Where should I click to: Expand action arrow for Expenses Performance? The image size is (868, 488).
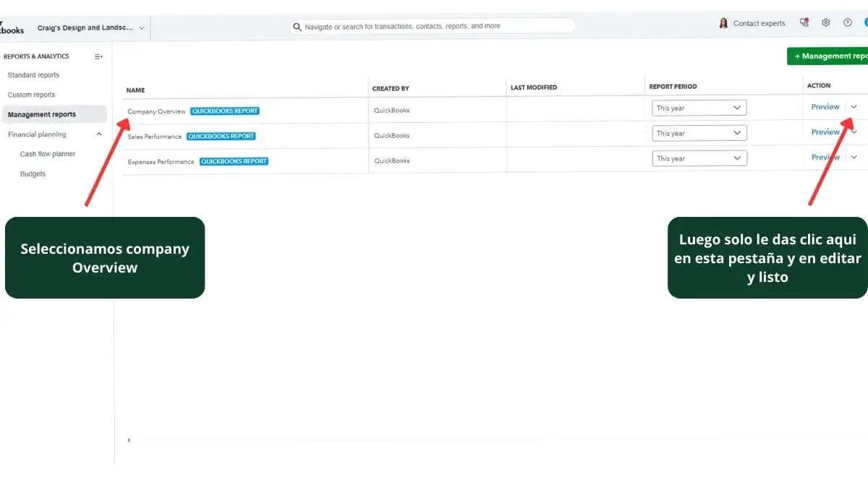point(854,158)
